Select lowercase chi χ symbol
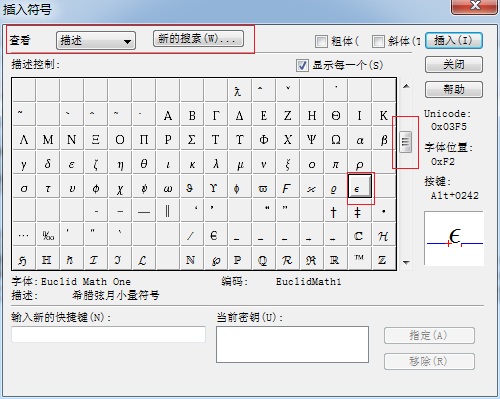Screen dimensions: 500x399 [x=120, y=188]
